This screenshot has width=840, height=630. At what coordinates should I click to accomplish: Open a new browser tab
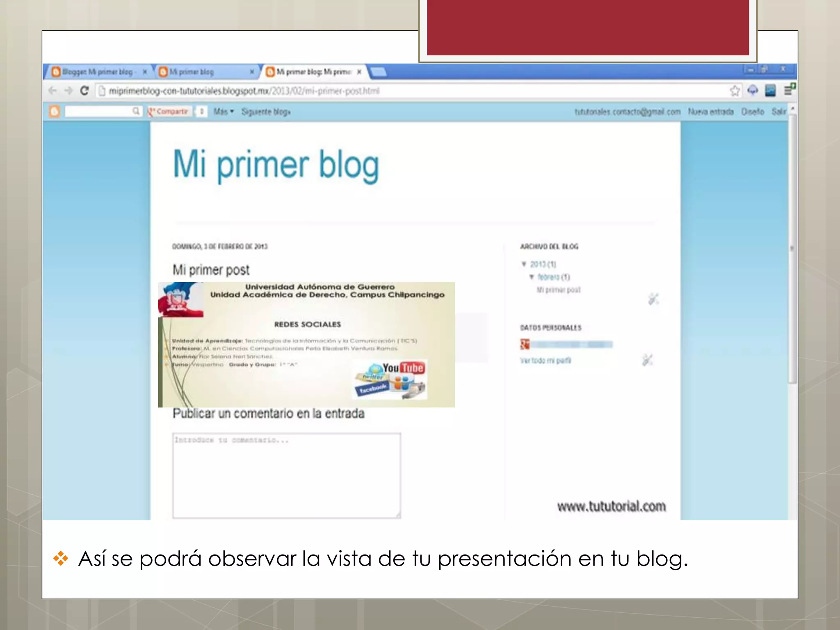pos(379,72)
